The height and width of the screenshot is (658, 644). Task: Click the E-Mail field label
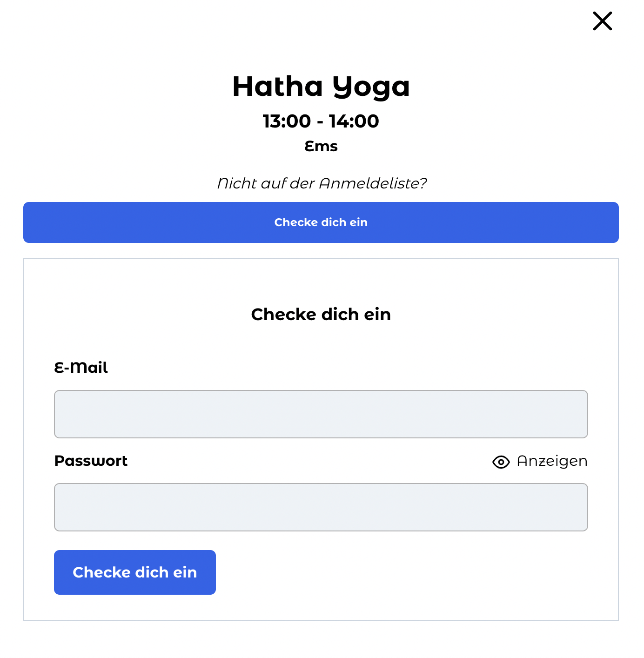[x=81, y=368]
